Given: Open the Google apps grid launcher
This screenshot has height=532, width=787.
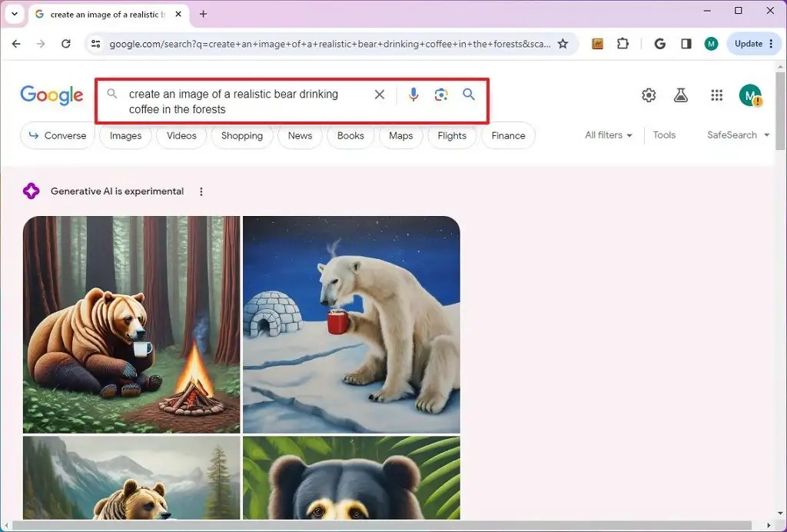Looking at the screenshot, I should [x=717, y=95].
